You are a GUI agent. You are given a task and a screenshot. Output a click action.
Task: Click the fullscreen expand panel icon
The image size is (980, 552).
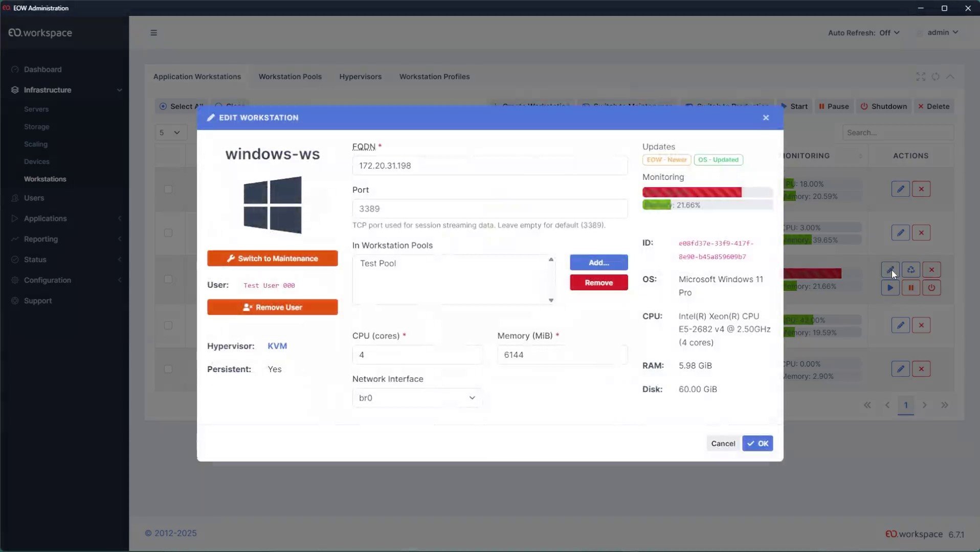click(921, 77)
